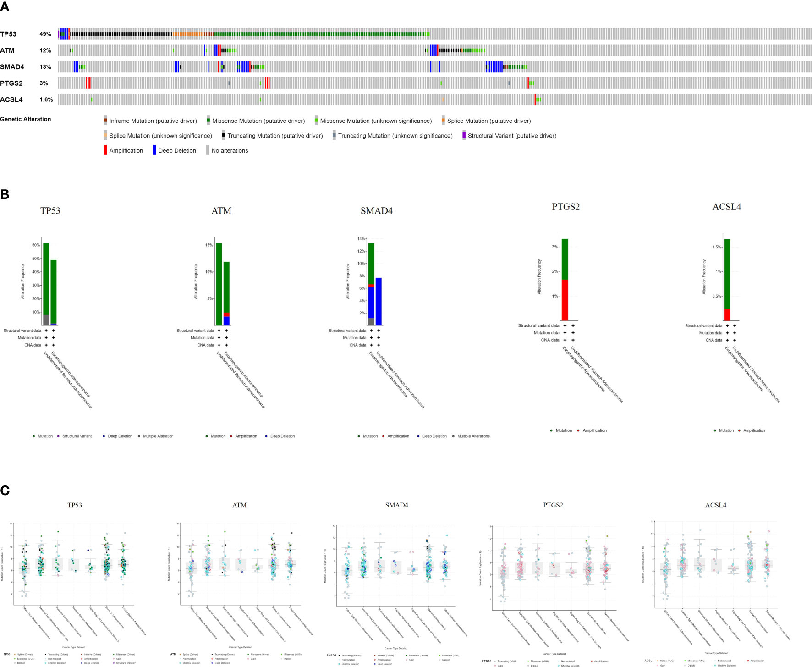Click the SMAD4 row label in oncoprint
812x667 pixels.
click(12, 67)
